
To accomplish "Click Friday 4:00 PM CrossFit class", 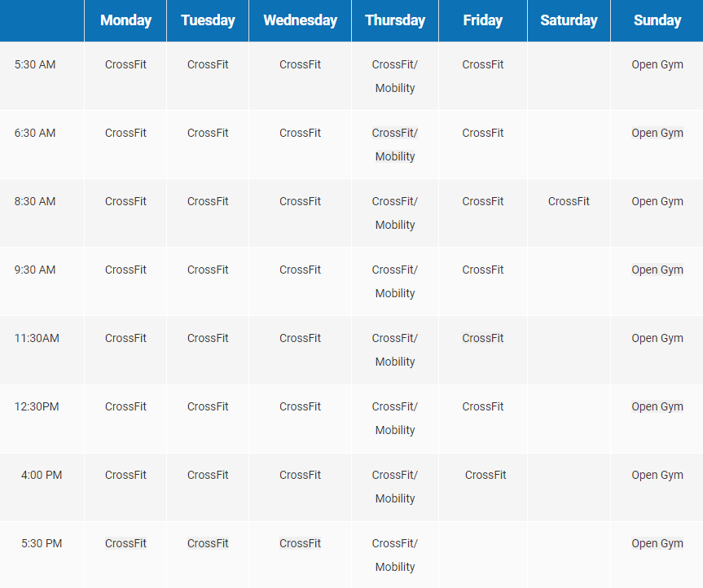I will pyautogui.click(x=486, y=475).
